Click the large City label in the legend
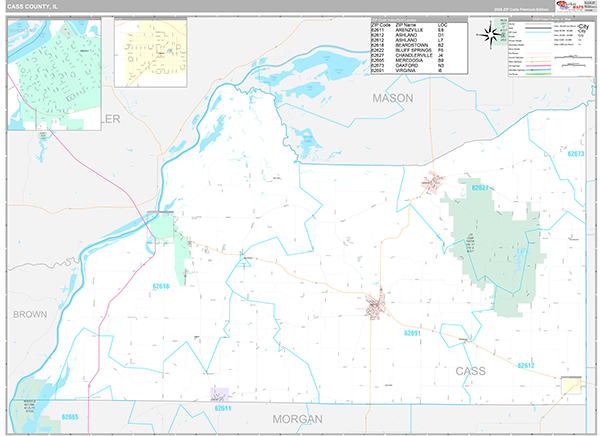The height and width of the screenshot is (436, 600). pos(584,27)
